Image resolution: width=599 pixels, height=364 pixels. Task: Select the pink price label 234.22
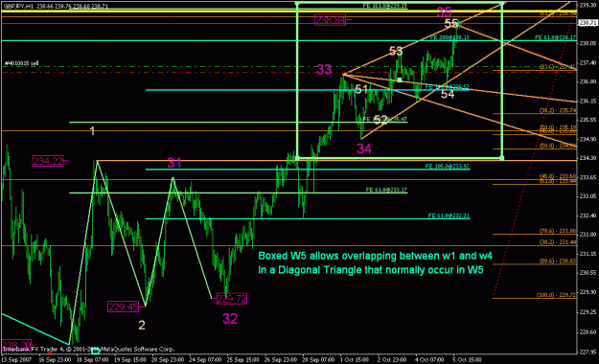[x=48, y=161]
